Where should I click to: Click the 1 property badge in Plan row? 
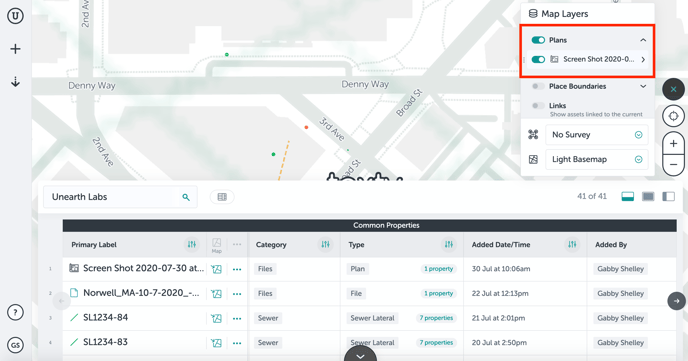coord(438,269)
